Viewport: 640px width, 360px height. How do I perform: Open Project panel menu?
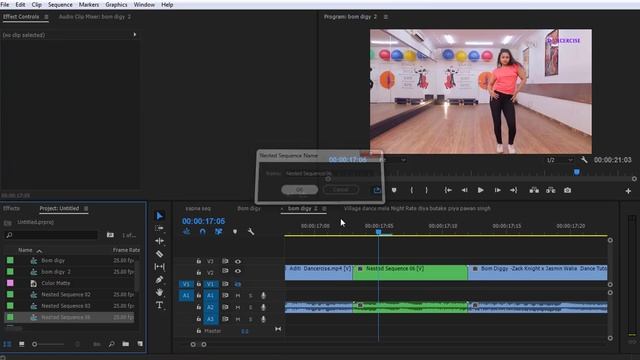[x=86, y=209]
